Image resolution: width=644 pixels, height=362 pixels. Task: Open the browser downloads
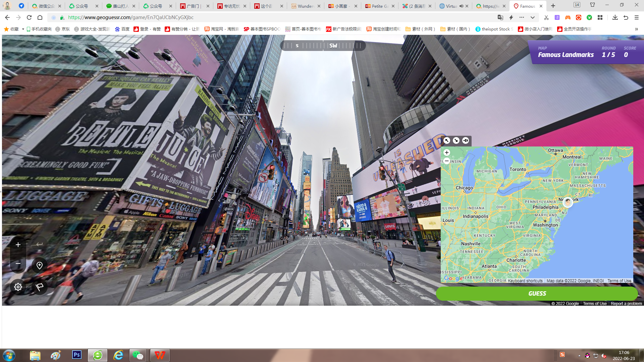pos(615,17)
